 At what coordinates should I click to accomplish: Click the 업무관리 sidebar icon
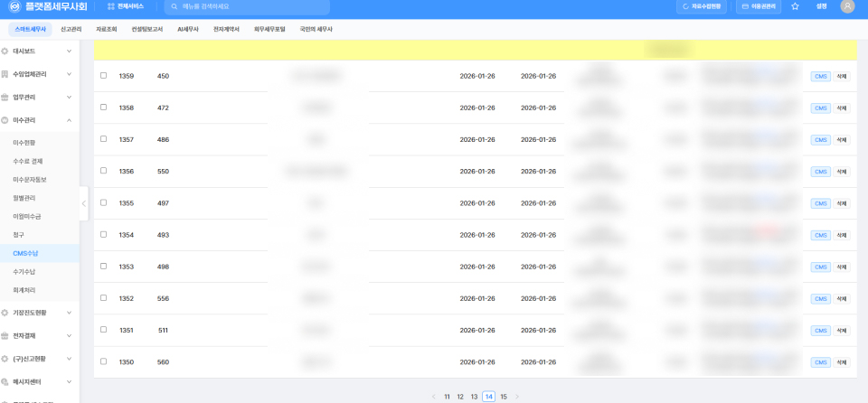[5, 98]
